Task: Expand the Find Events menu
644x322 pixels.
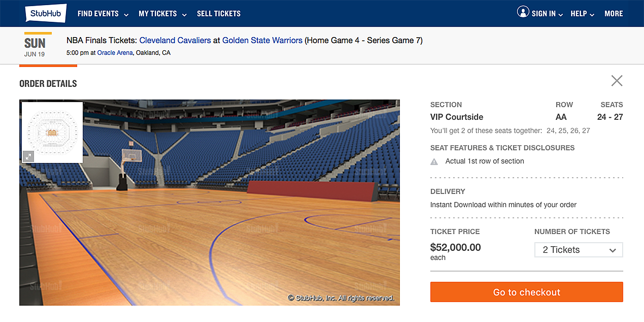Action: tap(103, 14)
